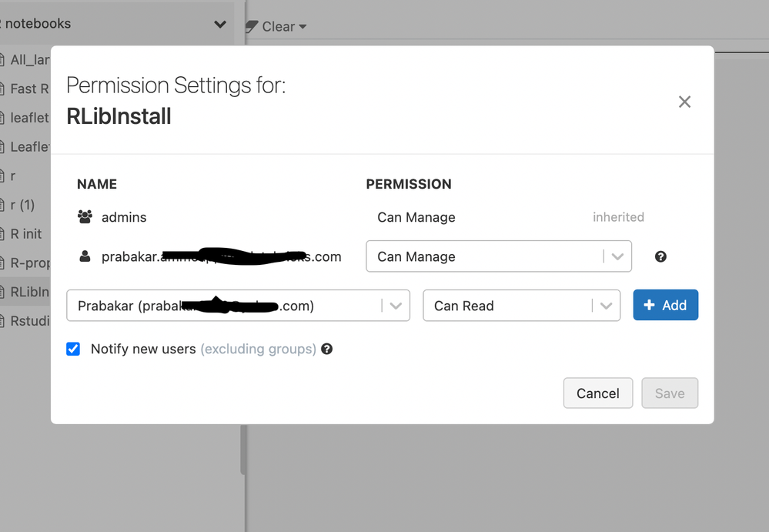Open the leaflet notebook in sidebar

point(29,118)
